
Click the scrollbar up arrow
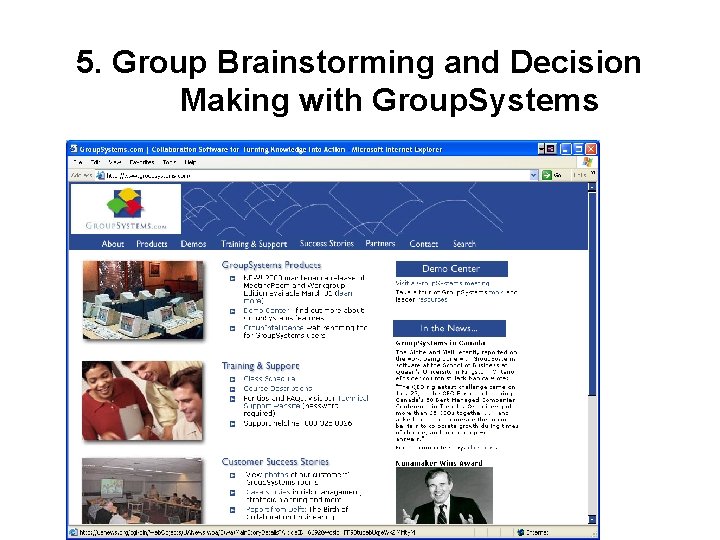click(x=592, y=187)
